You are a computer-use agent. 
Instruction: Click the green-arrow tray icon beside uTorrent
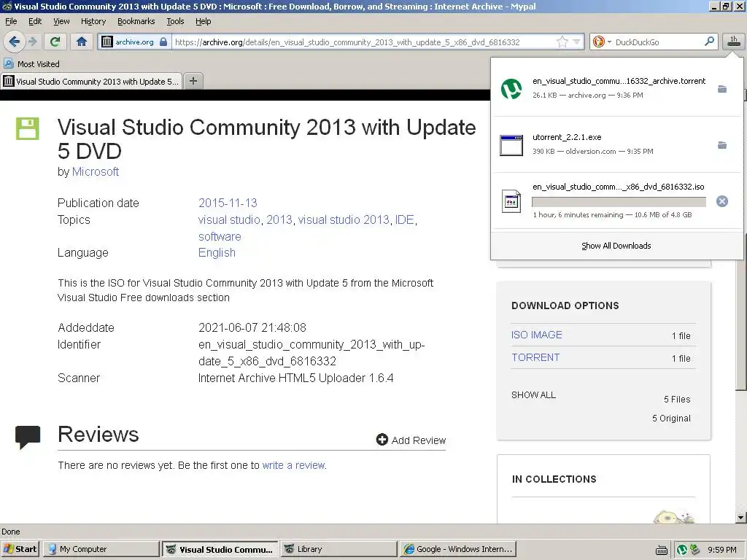694,549
